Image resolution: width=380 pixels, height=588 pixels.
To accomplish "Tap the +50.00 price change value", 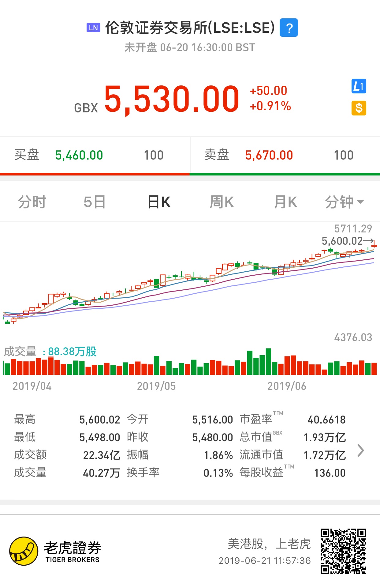I will [269, 91].
